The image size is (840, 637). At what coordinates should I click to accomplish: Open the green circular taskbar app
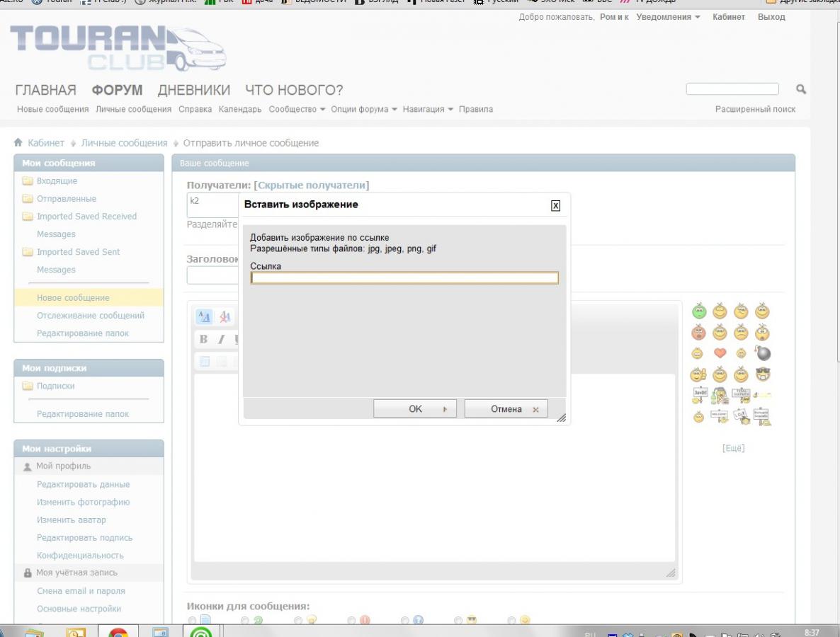pyautogui.click(x=201, y=631)
